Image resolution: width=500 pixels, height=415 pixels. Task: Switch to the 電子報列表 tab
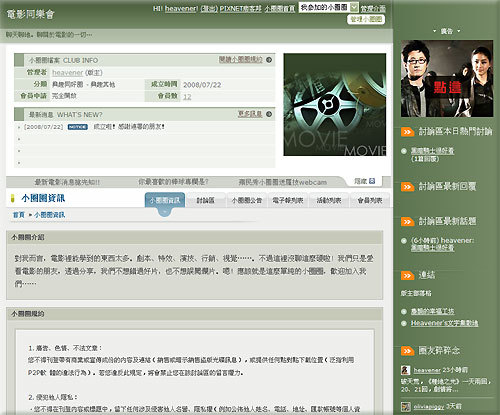tap(288, 200)
